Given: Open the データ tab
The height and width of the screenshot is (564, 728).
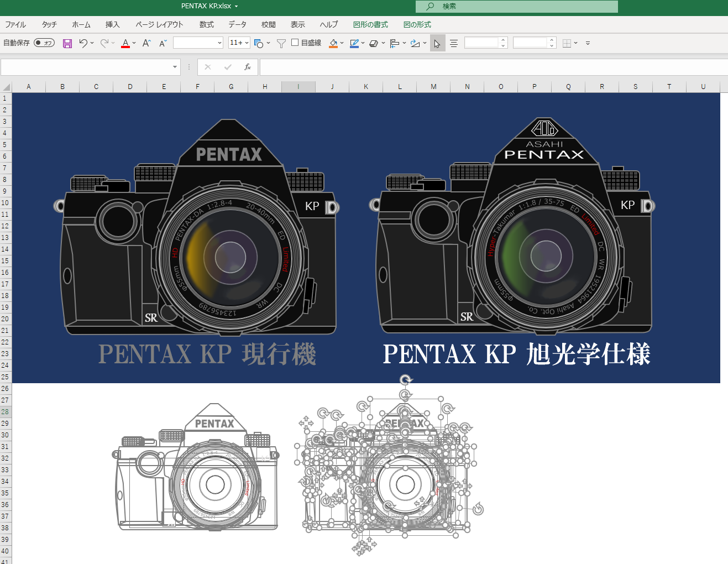Looking at the screenshot, I should pos(238,25).
